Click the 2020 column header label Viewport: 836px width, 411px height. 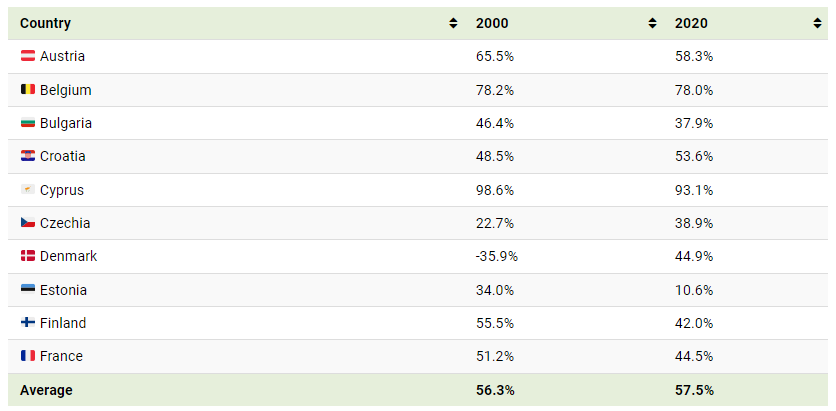tap(690, 23)
